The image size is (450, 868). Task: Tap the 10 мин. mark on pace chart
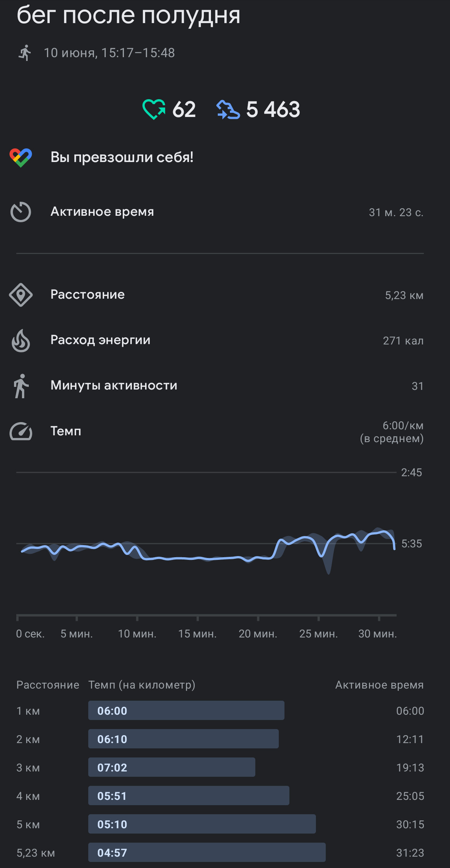[137, 634]
